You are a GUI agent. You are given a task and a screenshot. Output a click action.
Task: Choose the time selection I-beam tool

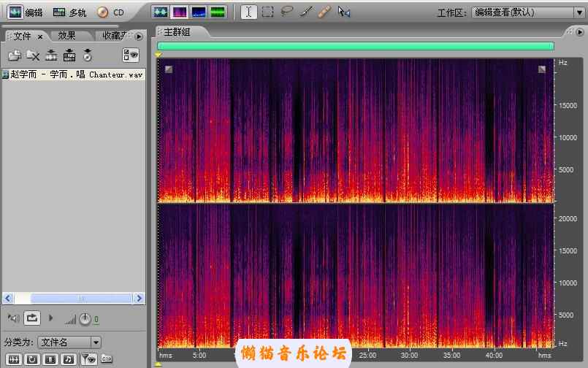pyautogui.click(x=248, y=12)
